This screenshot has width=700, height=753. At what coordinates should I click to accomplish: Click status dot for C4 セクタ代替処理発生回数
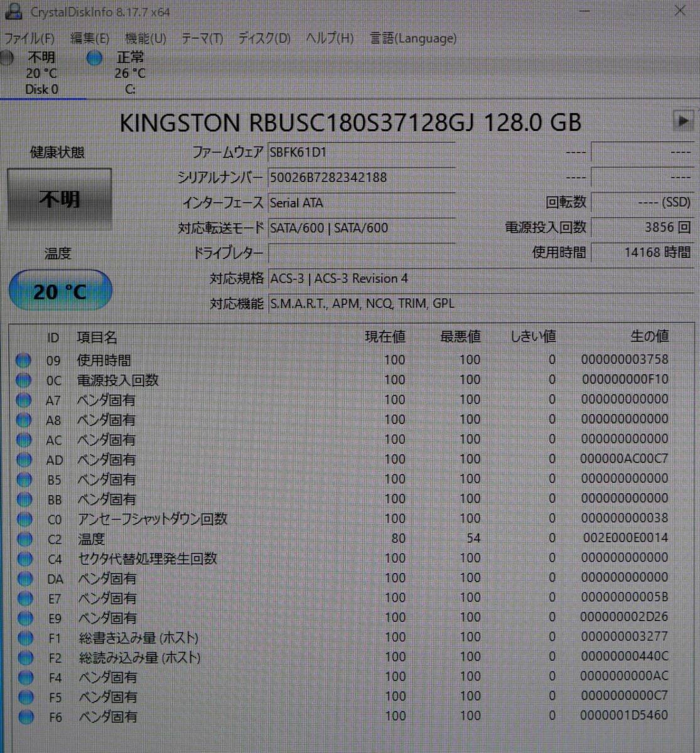(24, 558)
